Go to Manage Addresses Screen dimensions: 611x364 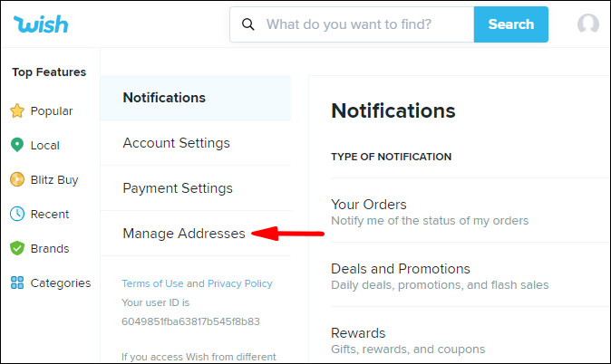coord(184,234)
